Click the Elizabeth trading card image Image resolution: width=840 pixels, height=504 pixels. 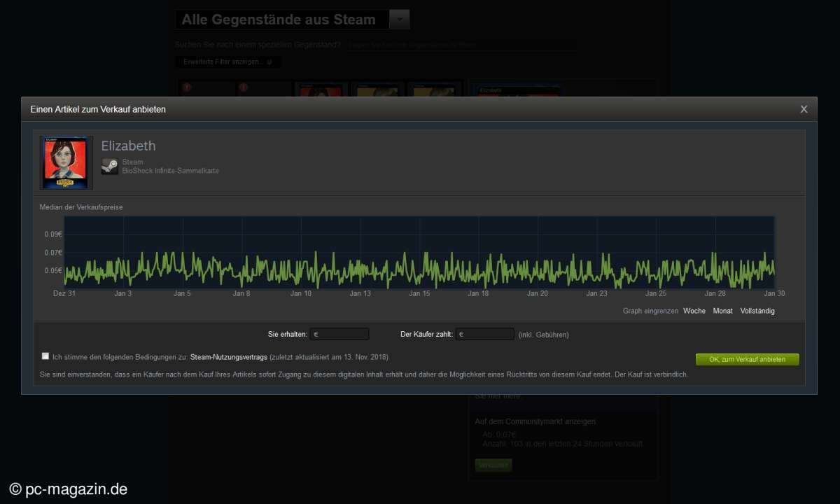click(66, 162)
